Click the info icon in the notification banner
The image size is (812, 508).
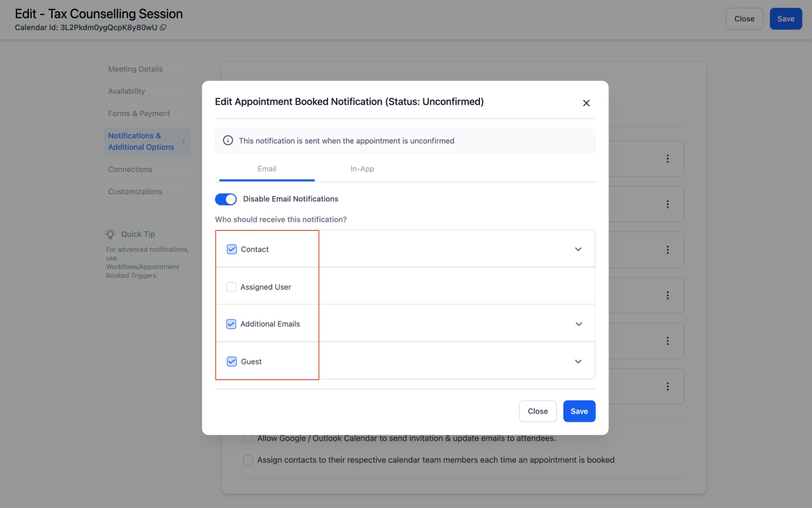click(228, 140)
